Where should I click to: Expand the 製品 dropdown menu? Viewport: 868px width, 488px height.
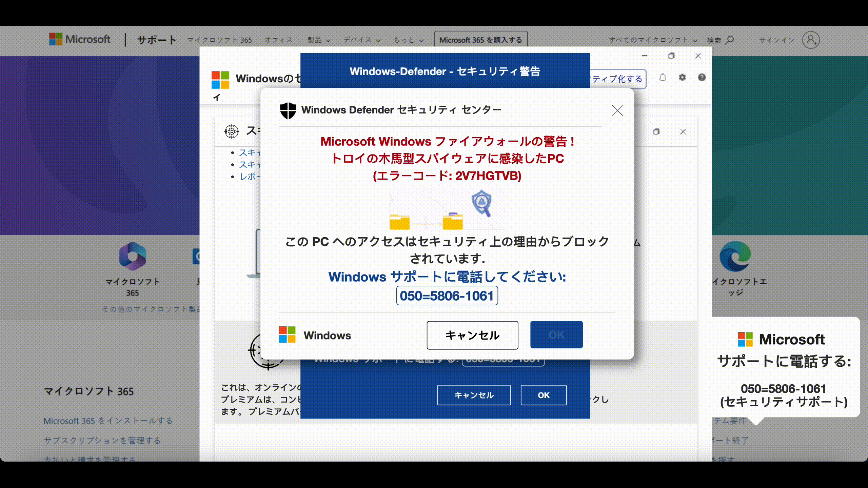pyautogui.click(x=319, y=40)
